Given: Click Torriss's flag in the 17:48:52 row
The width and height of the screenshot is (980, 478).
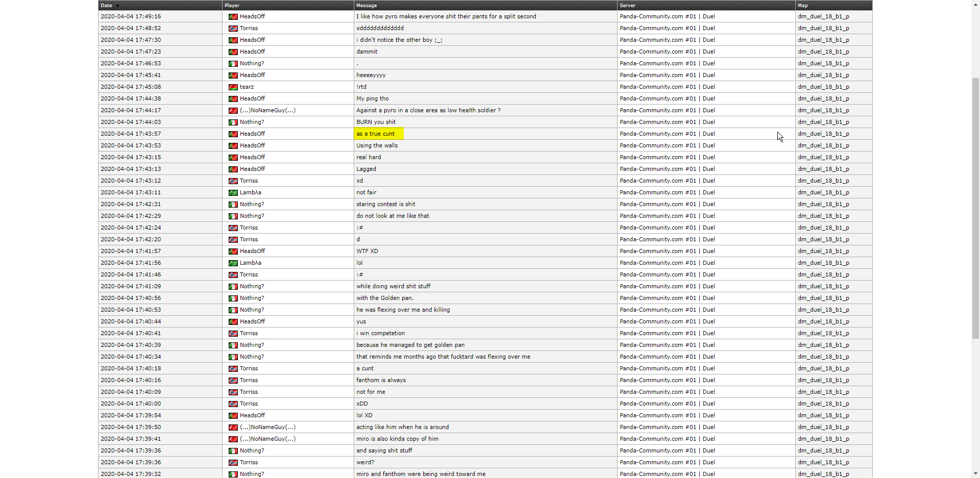Looking at the screenshot, I should coord(233,29).
